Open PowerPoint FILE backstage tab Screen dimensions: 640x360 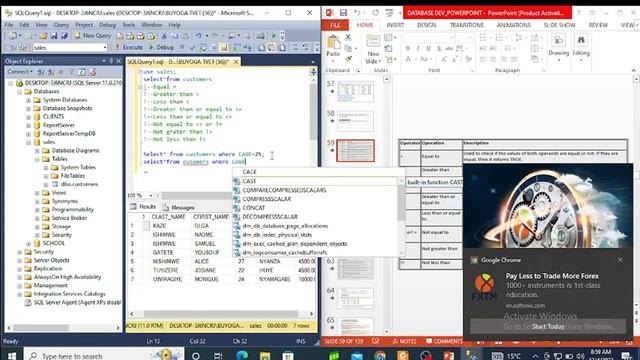335,25
